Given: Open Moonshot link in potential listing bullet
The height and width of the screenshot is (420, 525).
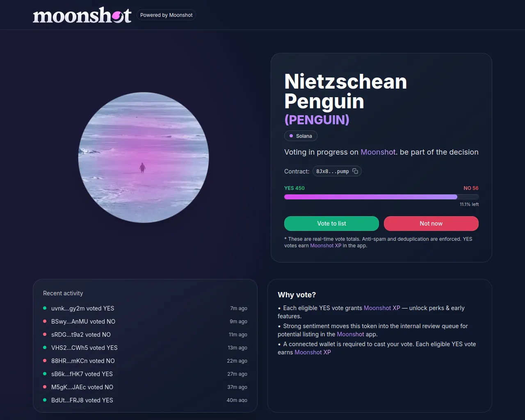Looking at the screenshot, I should (350, 334).
